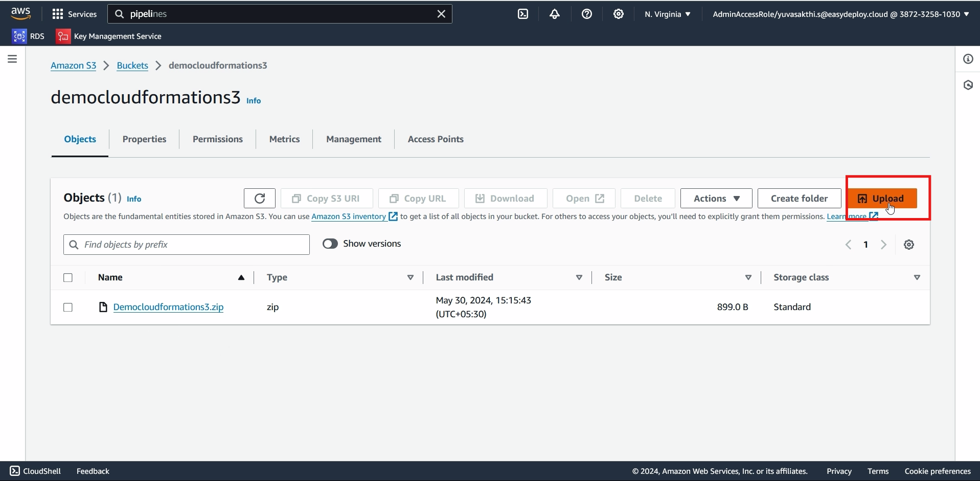Open table preferences gear

point(909,245)
